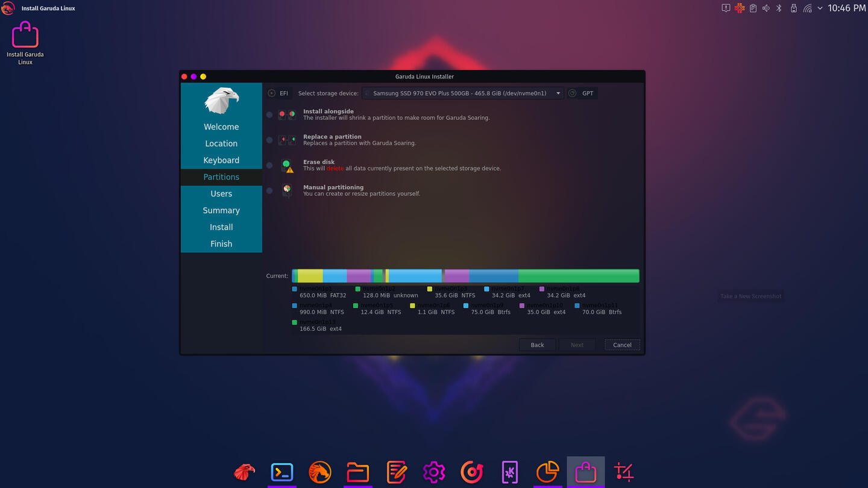Click the Back button
Viewport: 868px width, 488px height.
click(x=537, y=345)
